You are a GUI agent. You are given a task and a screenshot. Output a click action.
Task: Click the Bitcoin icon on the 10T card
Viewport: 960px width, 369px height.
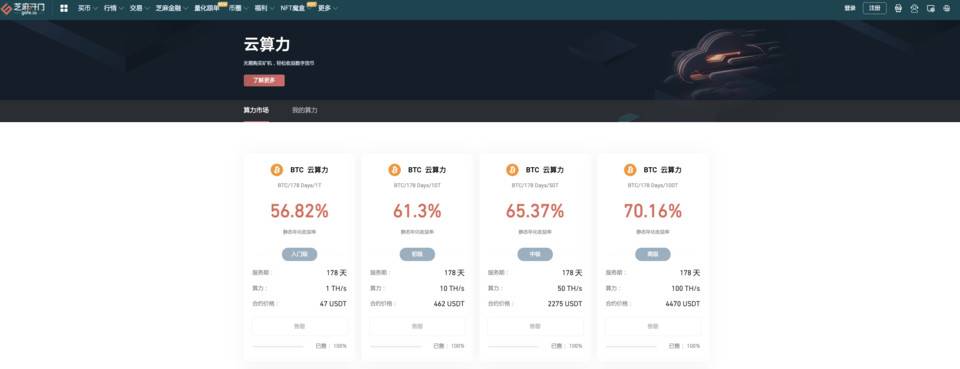(x=394, y=170)
